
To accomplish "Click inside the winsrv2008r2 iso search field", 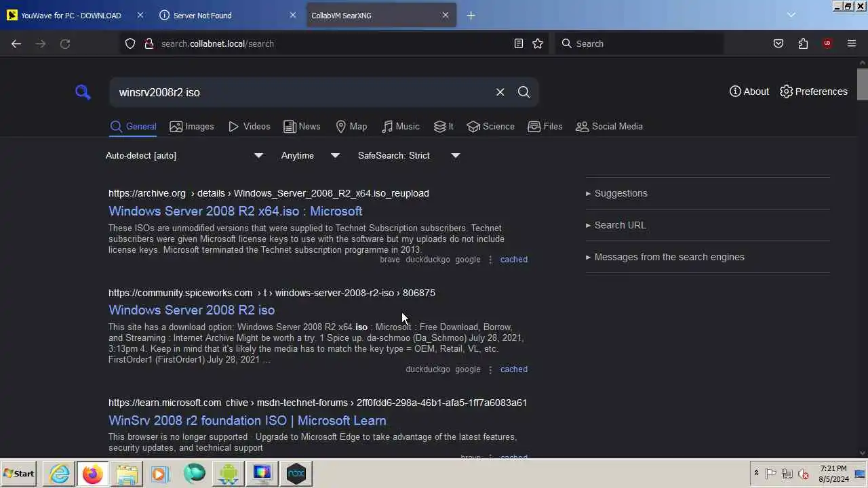I will coord(302,92).
